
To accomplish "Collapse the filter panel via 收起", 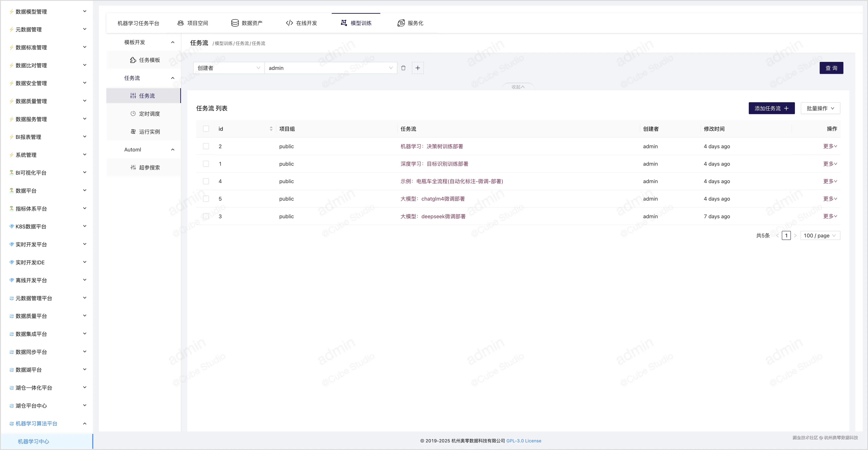I will click(x=518, y=87).
